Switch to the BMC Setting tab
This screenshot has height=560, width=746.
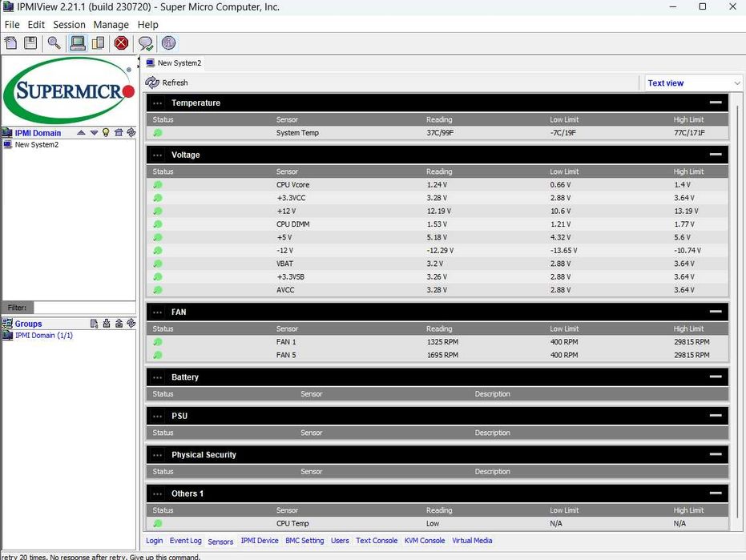coord(304,541)
